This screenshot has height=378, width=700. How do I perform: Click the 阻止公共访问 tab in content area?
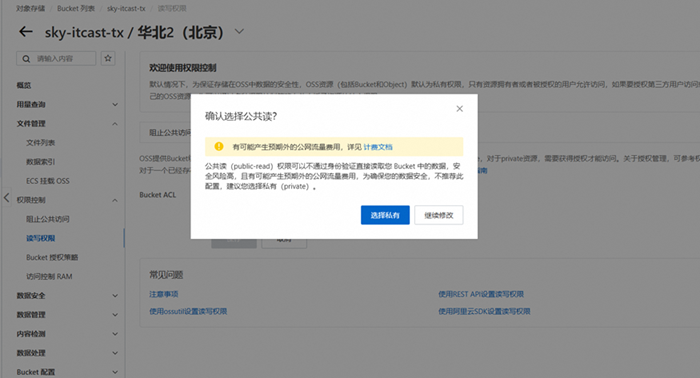(170, 133)
